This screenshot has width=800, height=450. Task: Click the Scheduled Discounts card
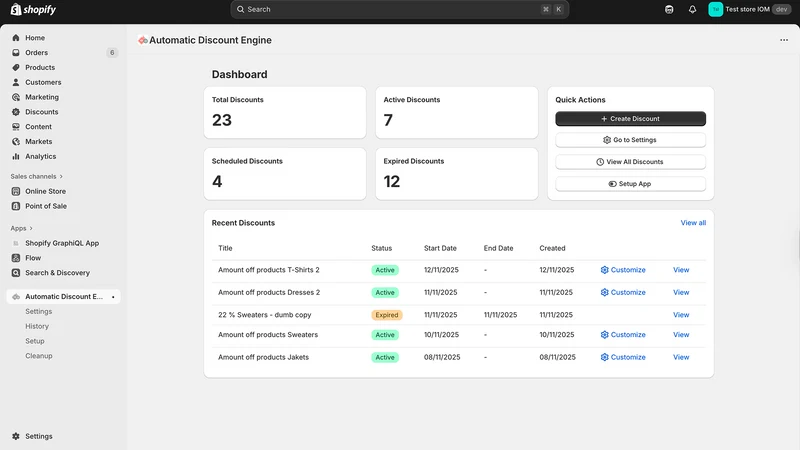pyautogui.click(x=285, y=174)
